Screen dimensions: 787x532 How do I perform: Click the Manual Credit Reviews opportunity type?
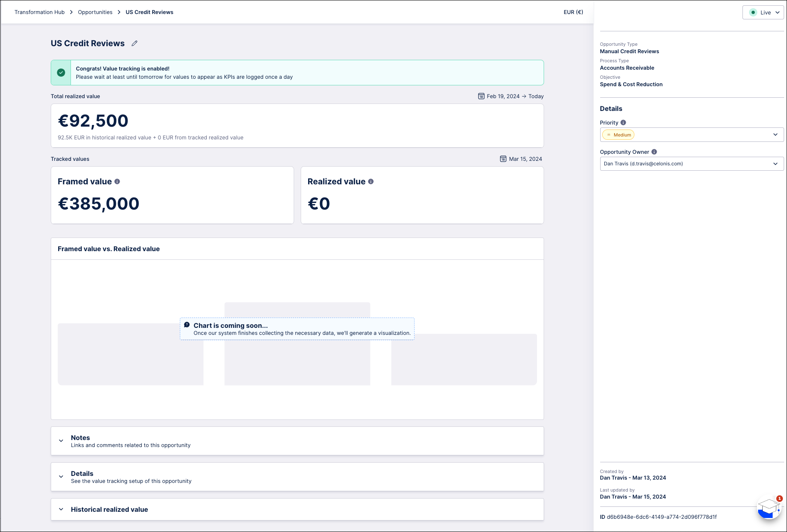coord(629,51)
